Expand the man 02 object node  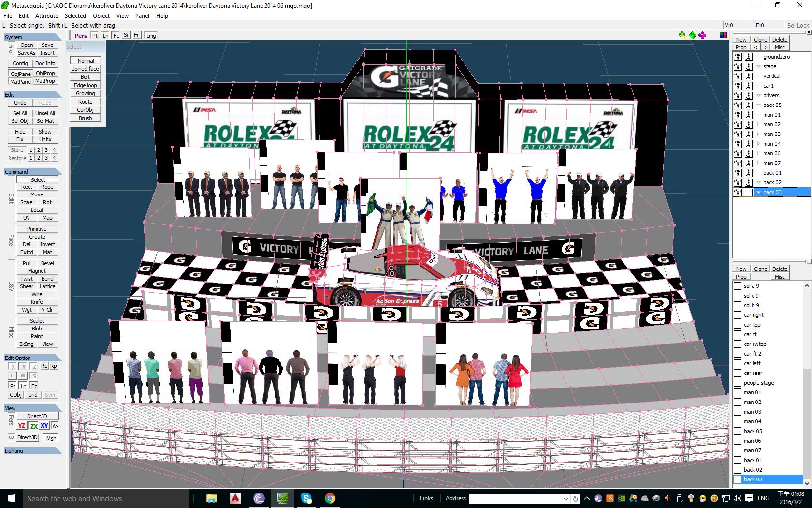[758, 124]
